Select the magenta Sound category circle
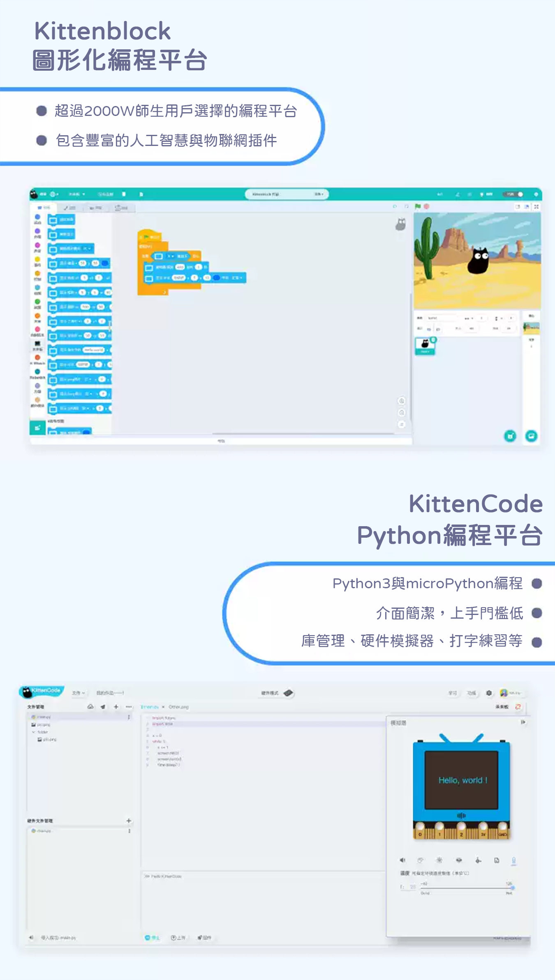Viewport: 555px width, 980px height. tap(37, 245)
